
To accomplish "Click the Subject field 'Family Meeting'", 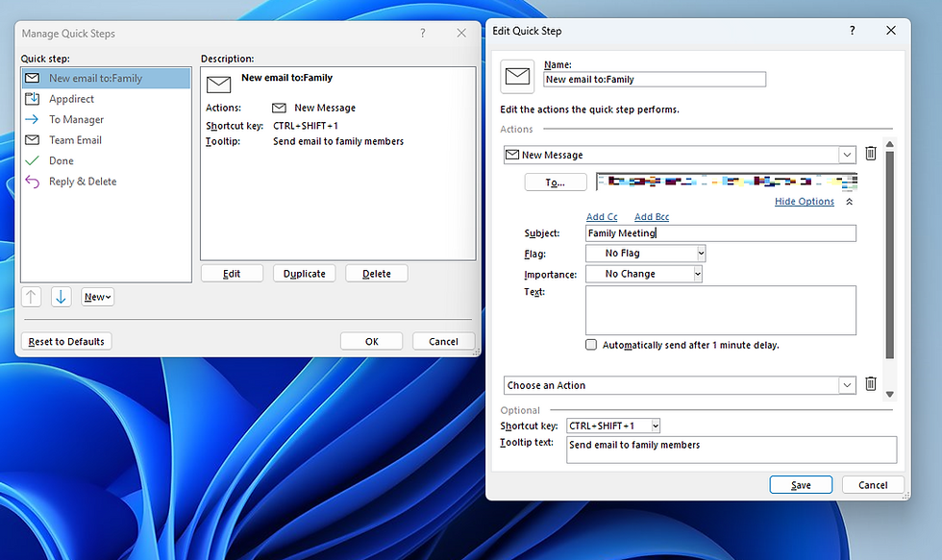I will 721,233.
